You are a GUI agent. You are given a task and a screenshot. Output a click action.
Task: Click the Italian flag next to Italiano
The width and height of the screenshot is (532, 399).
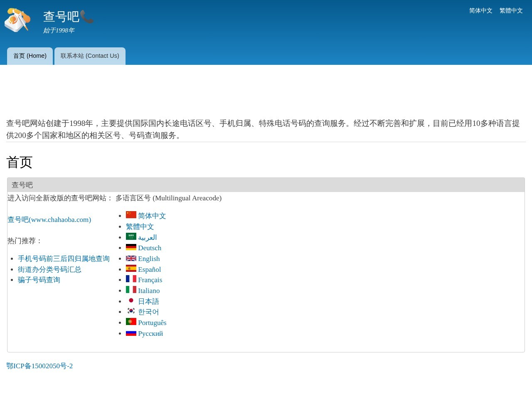[x=131, y=290]
